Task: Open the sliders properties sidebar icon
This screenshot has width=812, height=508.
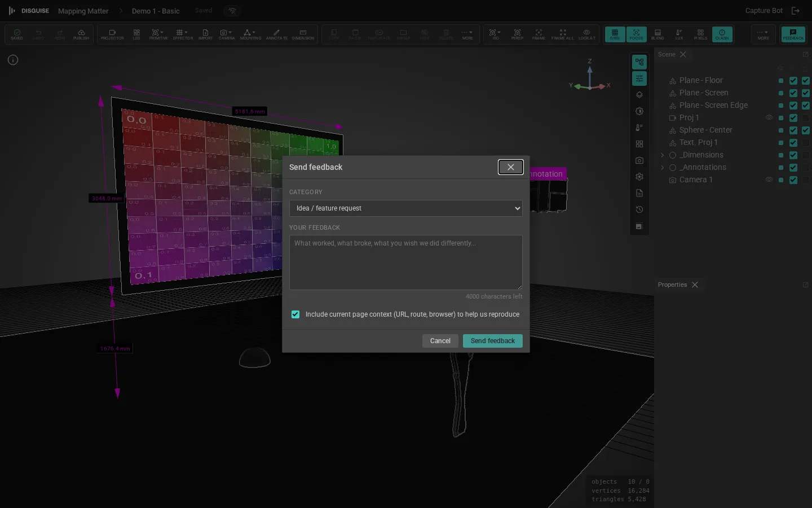Action: pyautogui.click(x=639, y=78)
